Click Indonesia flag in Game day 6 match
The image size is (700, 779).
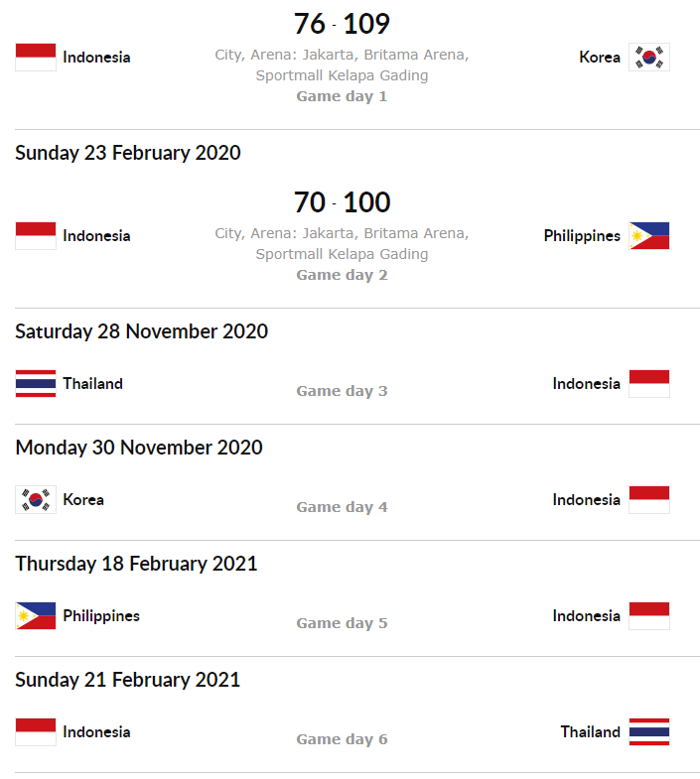click(x=36, y=731)
